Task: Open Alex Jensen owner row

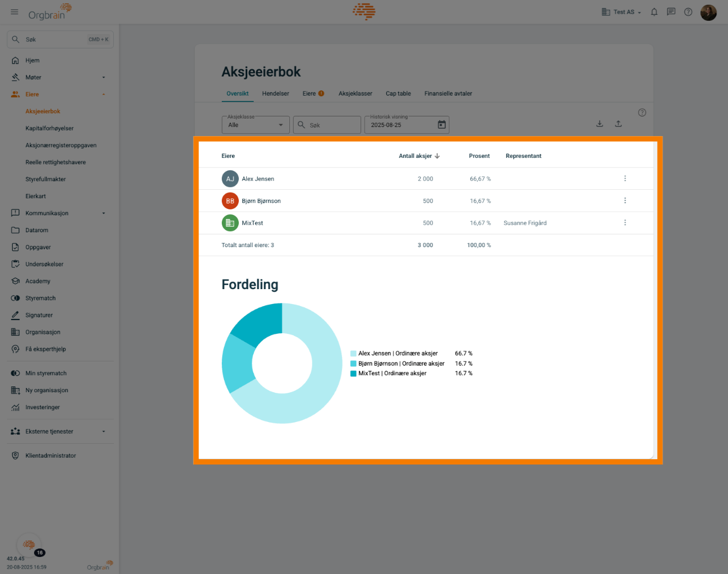Action: click(425, 179)
